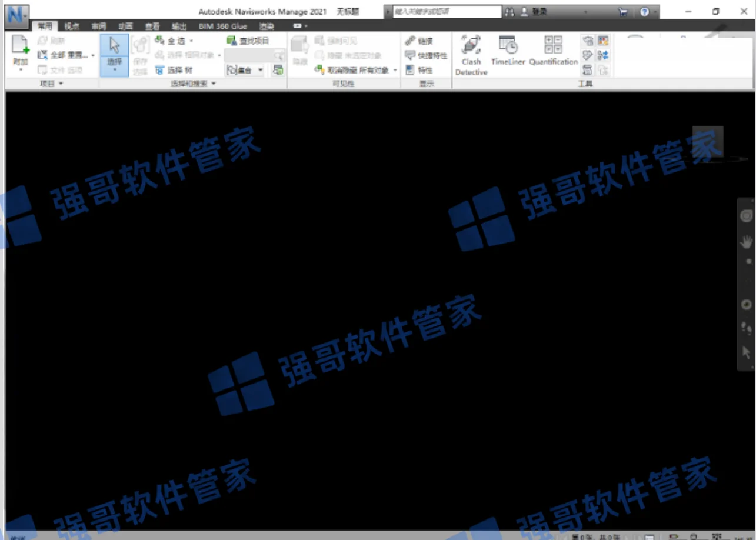Open the 全选 dropdown arrow
Viewport: 756px width, 540px height.
[191, 41]
